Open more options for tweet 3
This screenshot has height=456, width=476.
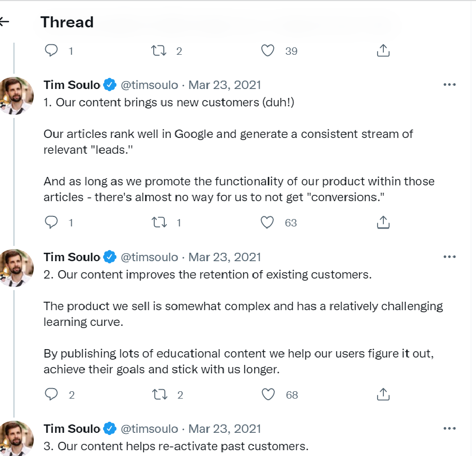coord(449,429)
